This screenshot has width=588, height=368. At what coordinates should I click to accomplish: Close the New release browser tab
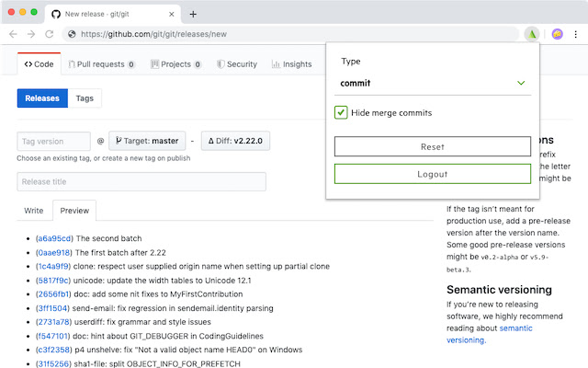(x=172, y=15)
